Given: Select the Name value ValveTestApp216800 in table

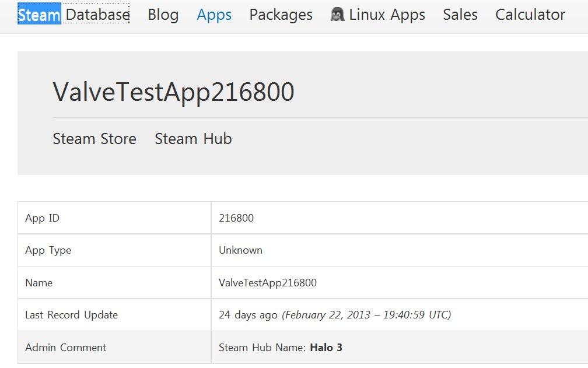Looking at the screenshot, I should click(x=268, y=282).
